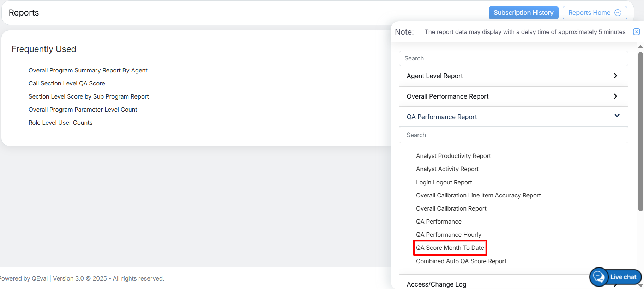Screen dimensions: 644x289
Task: Open the QA Performance Hourly report
Action: (448, 235)
